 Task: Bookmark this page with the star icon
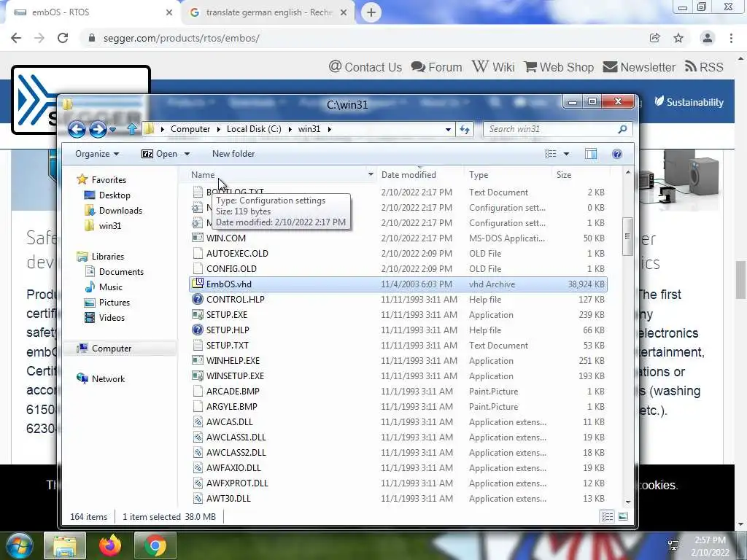(x=678, y=38)
